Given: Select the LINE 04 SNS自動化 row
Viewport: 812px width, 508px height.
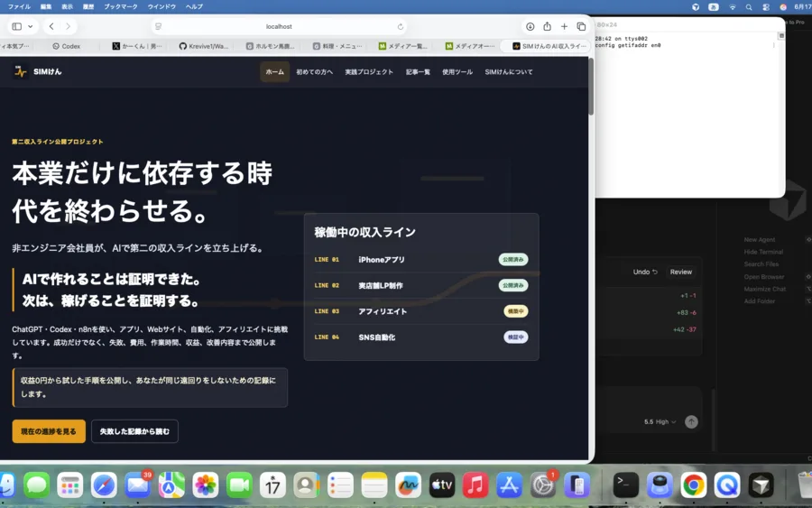Looking at the screenshot, I should tap(421, 337).
